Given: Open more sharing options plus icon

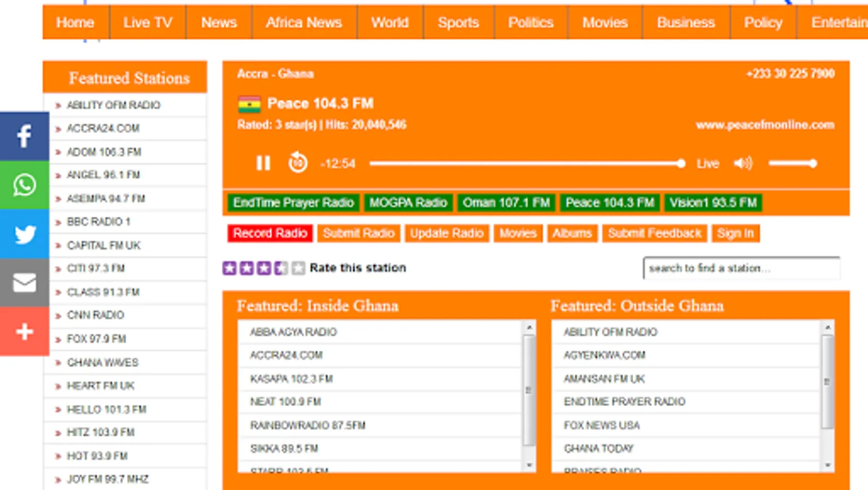Looking at the screenshot, I should (x=25, y=331).
